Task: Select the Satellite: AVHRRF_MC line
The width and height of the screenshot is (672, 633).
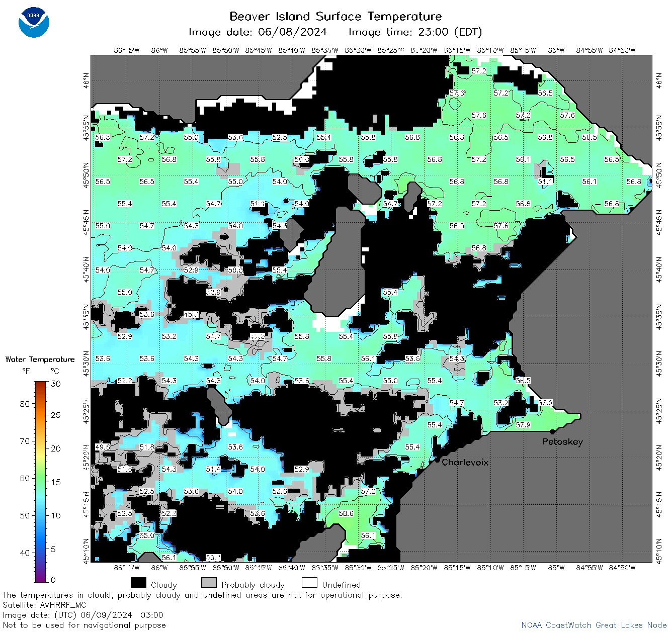Action: tap(44, 605)
